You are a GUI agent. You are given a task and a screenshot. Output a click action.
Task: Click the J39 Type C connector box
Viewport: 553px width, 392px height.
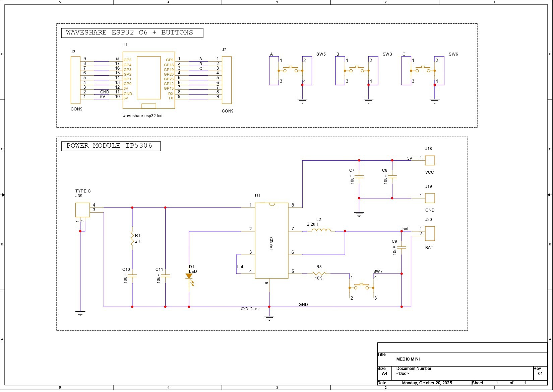click(x=82, y=210)
